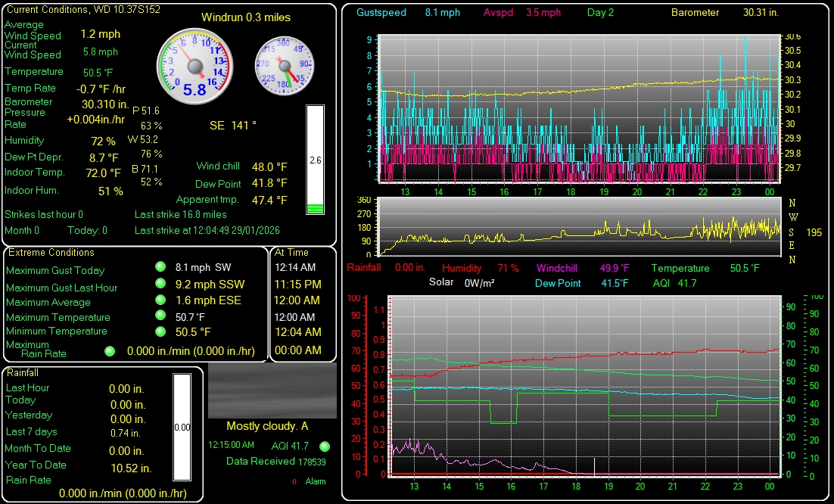
Task: Click the green LED beside Maximum Temperature
Action: click(160, 316)
